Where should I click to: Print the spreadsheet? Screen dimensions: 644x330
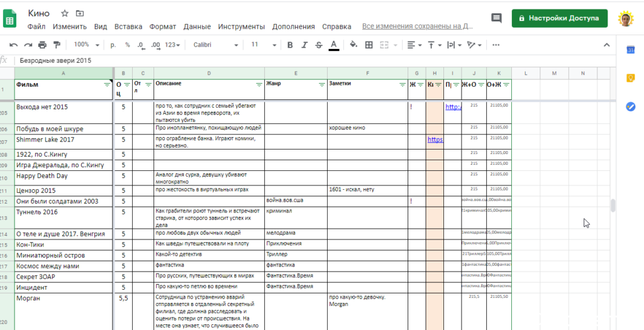(42, 45)
